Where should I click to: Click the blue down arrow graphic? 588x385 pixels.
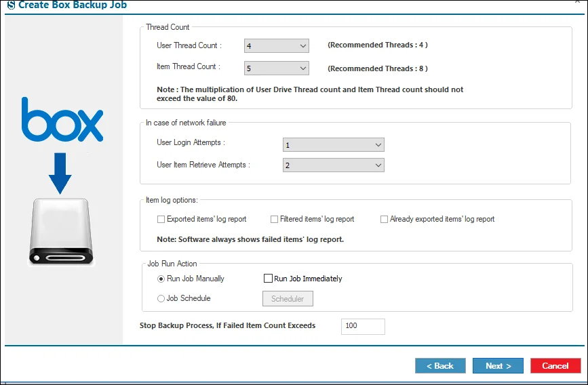click(60, 174)
